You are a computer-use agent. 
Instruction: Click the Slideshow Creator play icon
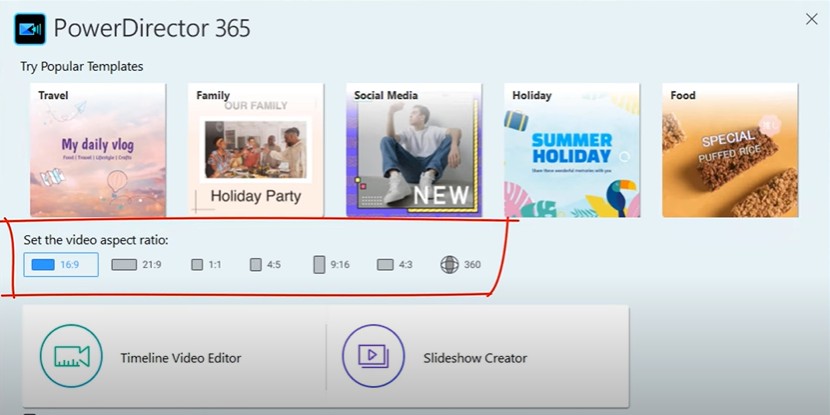(x=373, y=356)
